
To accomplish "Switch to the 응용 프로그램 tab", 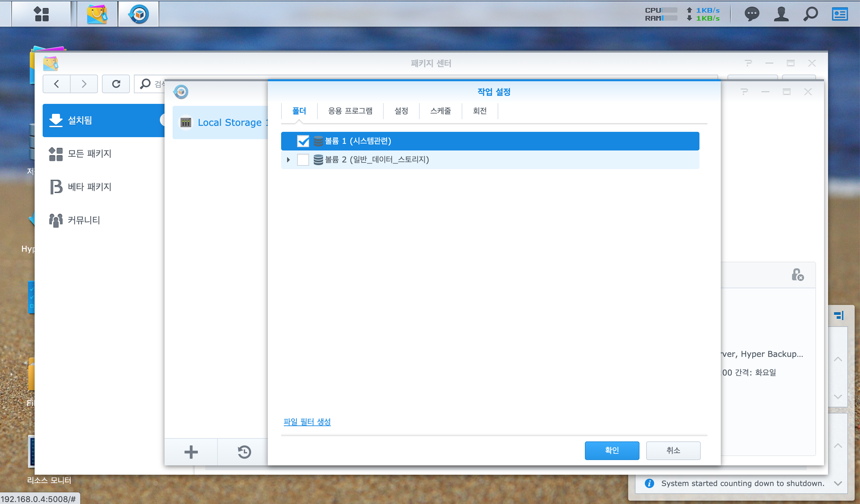I will [350, 111].
